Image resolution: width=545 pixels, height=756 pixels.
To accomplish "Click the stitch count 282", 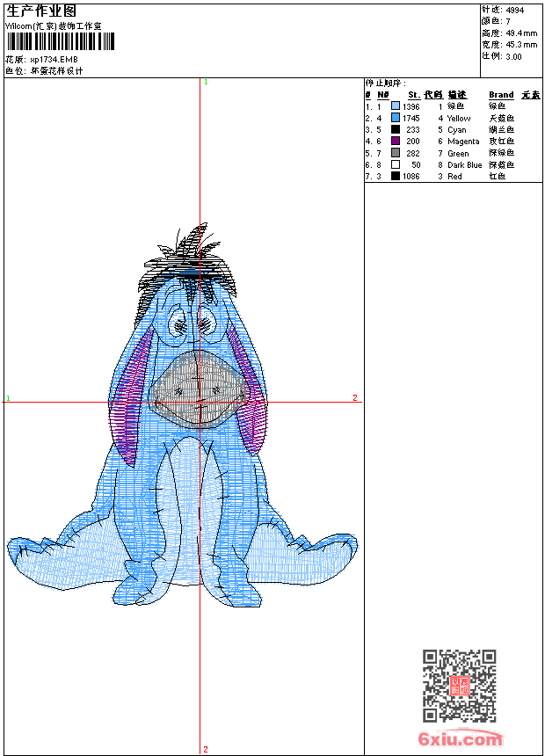I will point(413,153).
